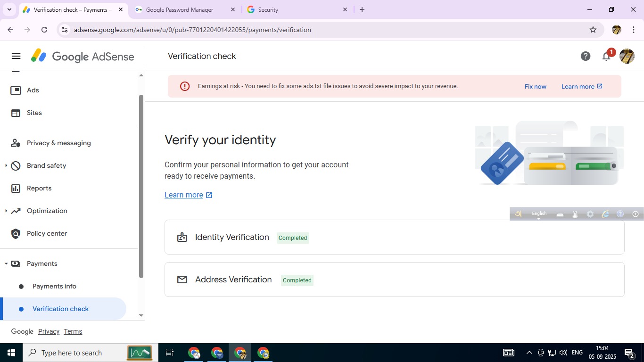Open the English language dropdown on floating toolbar
This screenshot has width=644, height=362.
tap(539, 214)
